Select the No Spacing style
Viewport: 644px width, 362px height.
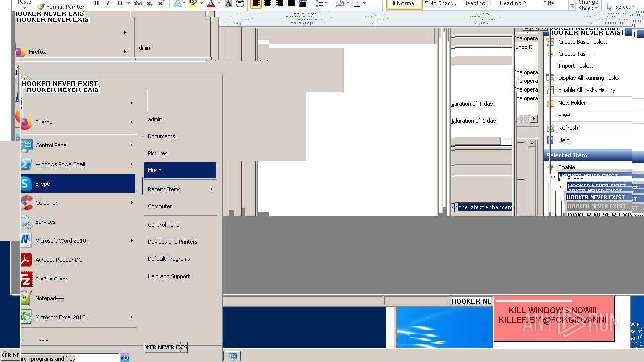[440, 3]
